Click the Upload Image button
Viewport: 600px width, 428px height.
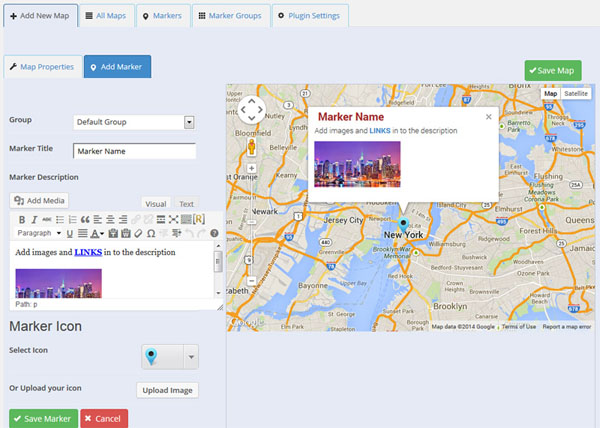pos(167,391)
